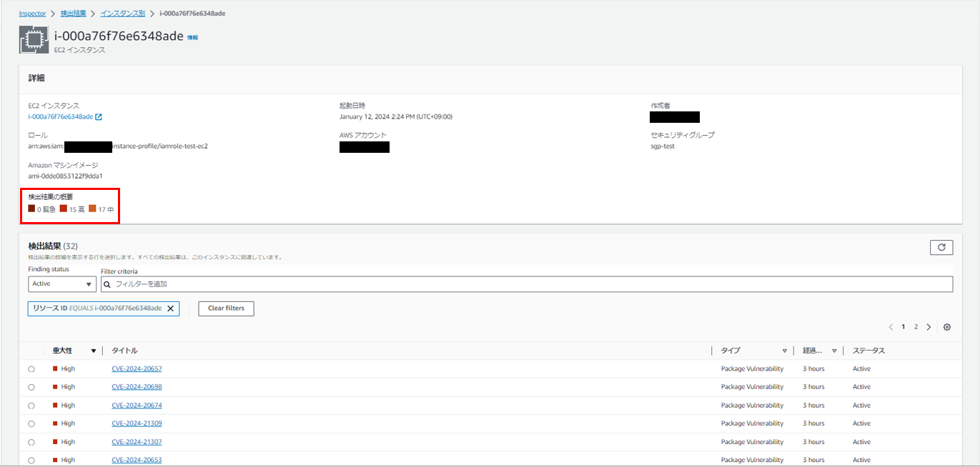The width and height of the screenshot is (980, 467).
Task: Click the launch time January 12, 2024 value
Action: point(395,116)
